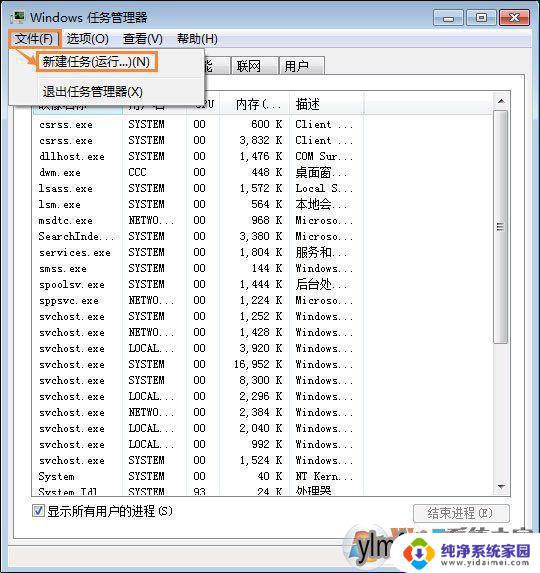Select svchost.exe using 16,952 K memory
Image resolution: width=540 pixels, height=573 pixels.
click(197, 364)
